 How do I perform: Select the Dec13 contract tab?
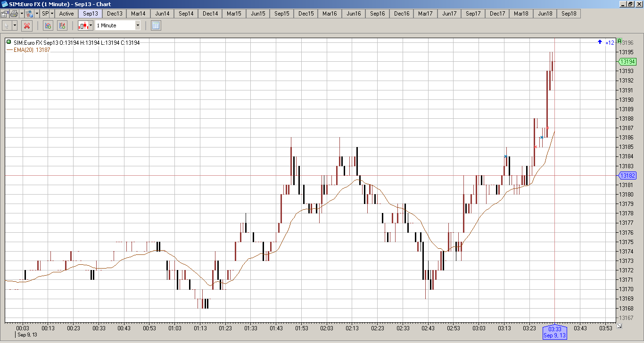[x=115, y=14]
